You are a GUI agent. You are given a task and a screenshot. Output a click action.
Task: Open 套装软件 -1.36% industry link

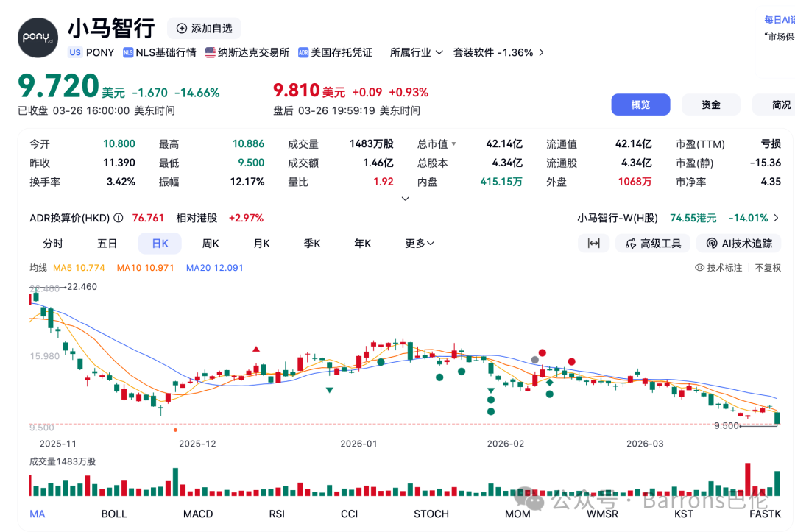(498, 53)
